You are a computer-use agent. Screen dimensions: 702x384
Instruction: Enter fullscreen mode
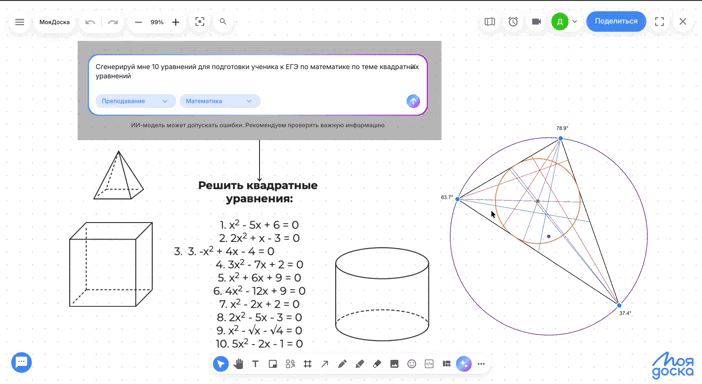[659, 21]
